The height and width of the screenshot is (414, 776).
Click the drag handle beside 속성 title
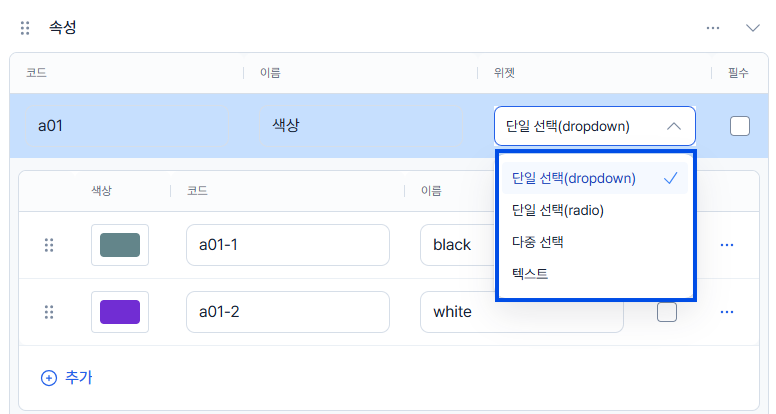tap(25, 28)
